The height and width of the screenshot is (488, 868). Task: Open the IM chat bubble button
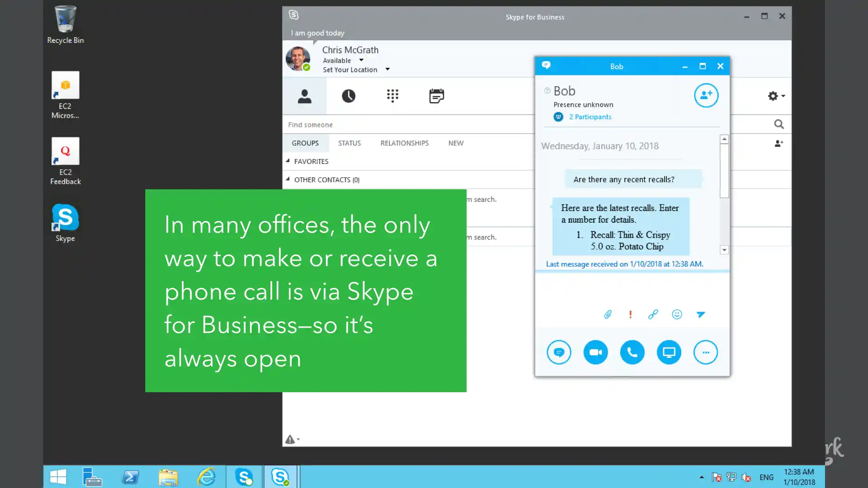point(559,352)
